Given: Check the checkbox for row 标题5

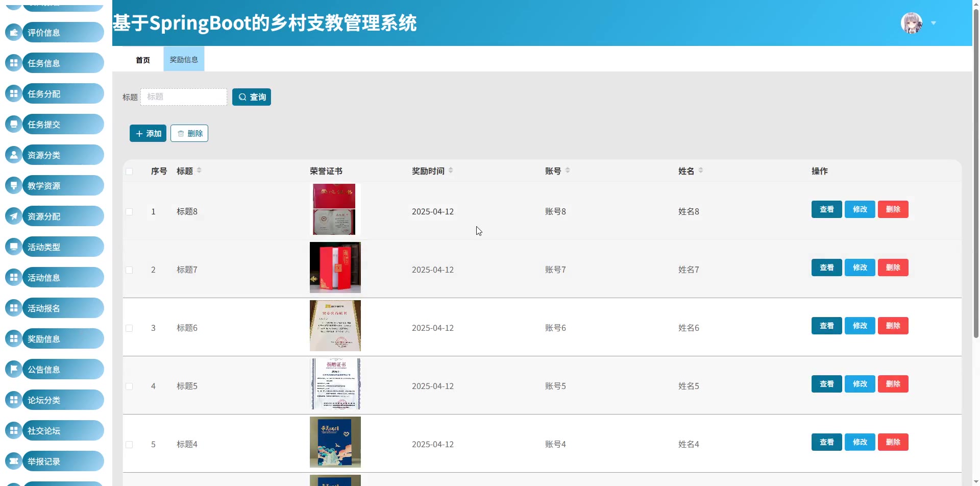Looking at the screenshot, I should click(129, 386).
